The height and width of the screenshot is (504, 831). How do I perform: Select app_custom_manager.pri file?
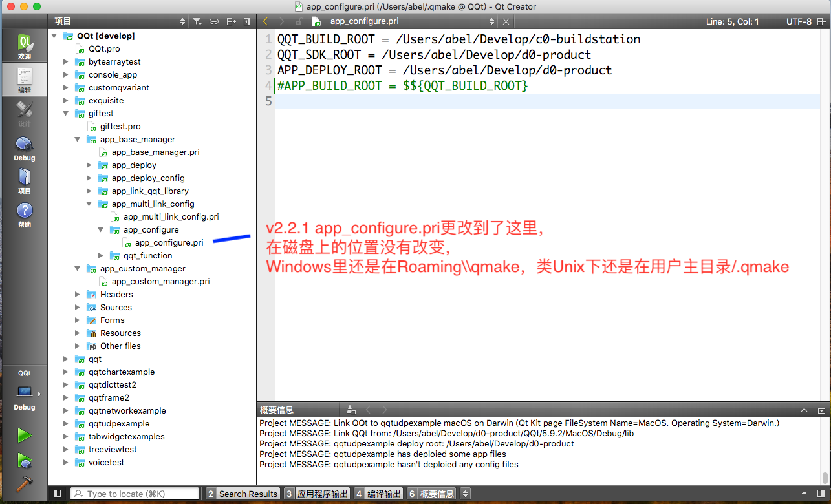160,282
